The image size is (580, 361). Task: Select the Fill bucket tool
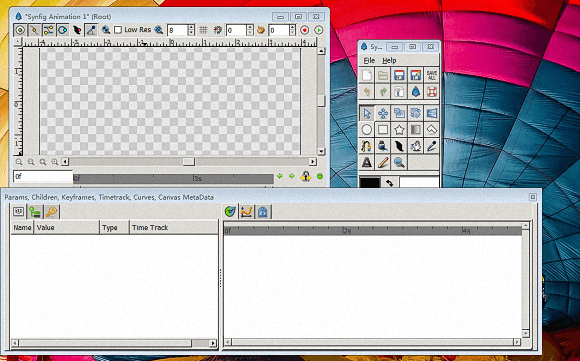[383, 146]
